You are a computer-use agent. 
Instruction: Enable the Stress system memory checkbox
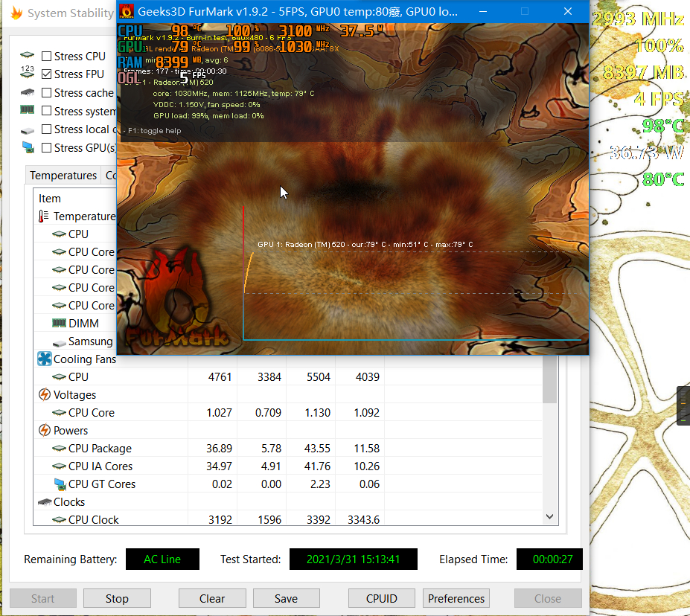[46, 111]
